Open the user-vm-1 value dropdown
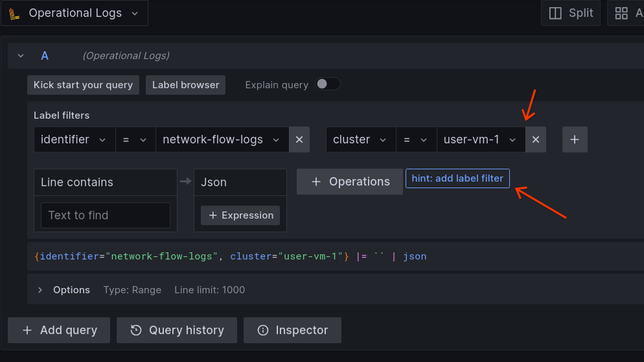 coord(479,139)
